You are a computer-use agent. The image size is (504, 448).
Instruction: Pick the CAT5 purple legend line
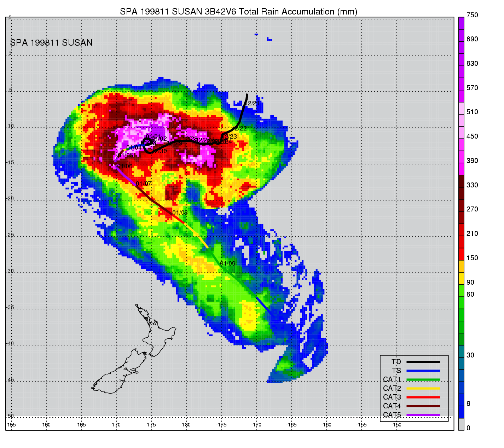(423, 415)
